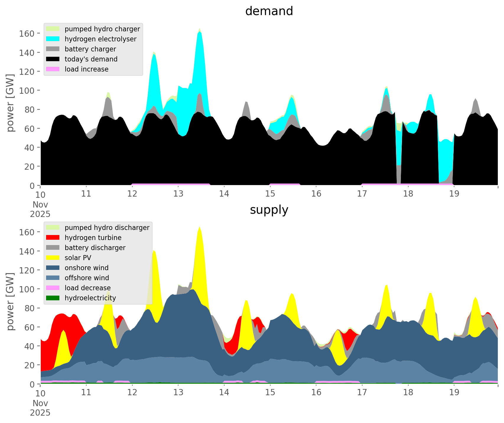The image size is (504, 423).
Task: Click the 17 date tick below the demand chart
Action: (x=362, y=194)
